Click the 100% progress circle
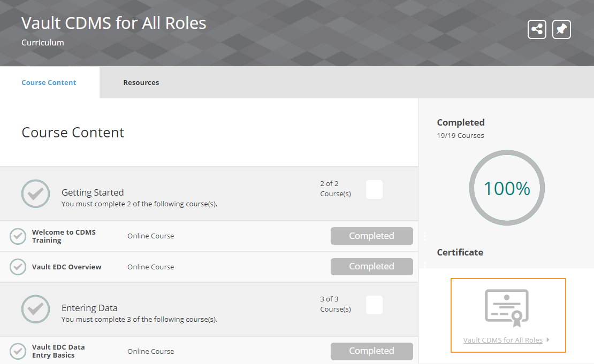The image size is (594, 364). pos(507,188)
